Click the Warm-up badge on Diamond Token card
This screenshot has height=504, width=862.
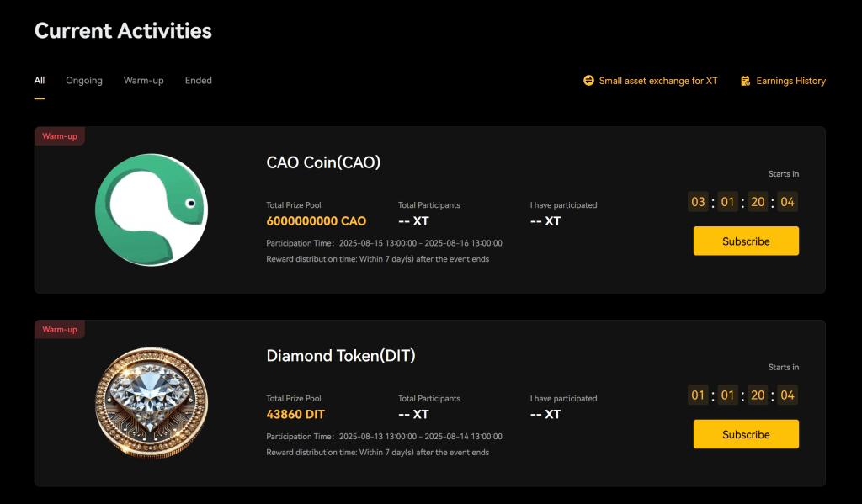click(x=60, y=330)
